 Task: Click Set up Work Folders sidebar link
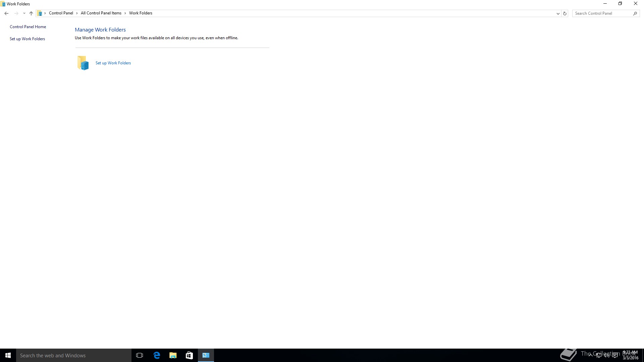[27, 39]
